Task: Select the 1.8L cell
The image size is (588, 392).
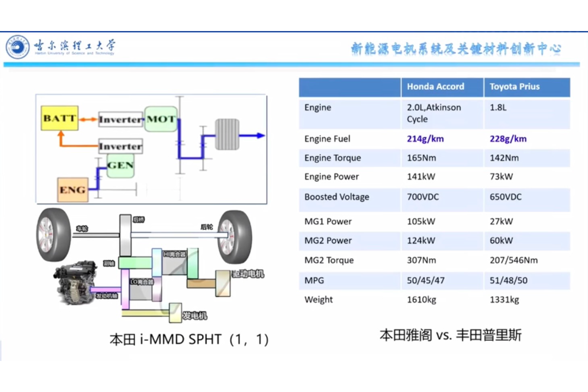Action: (x=498, y=108)
